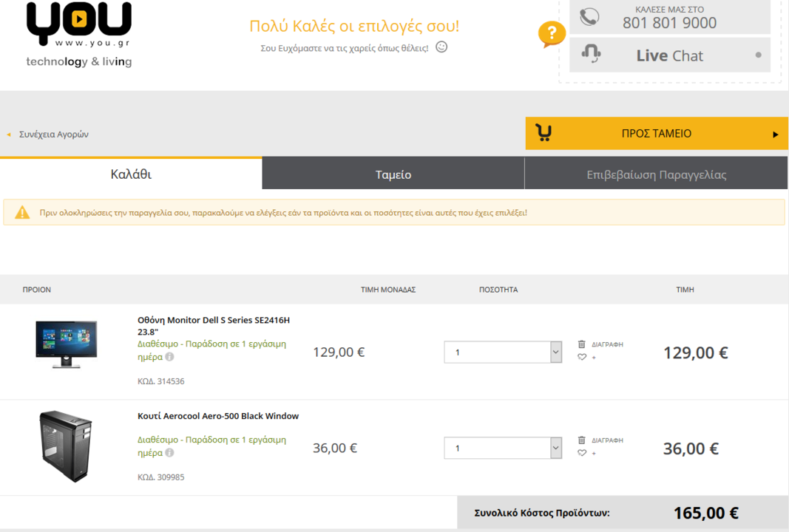This screenshot has width=789, height=532.
Task: Click the smiley icon after the greeting
Action: [441, 47]
